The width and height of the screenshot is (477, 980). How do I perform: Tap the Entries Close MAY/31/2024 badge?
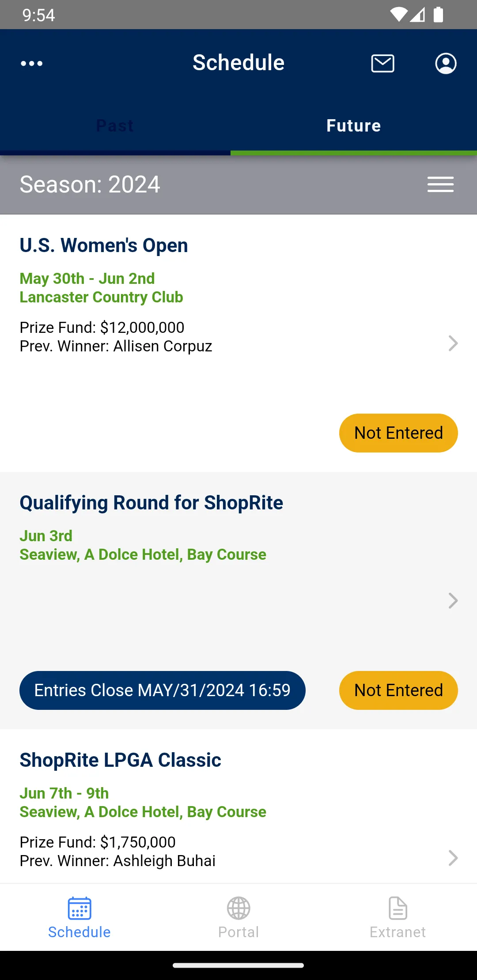pos(162,690)
